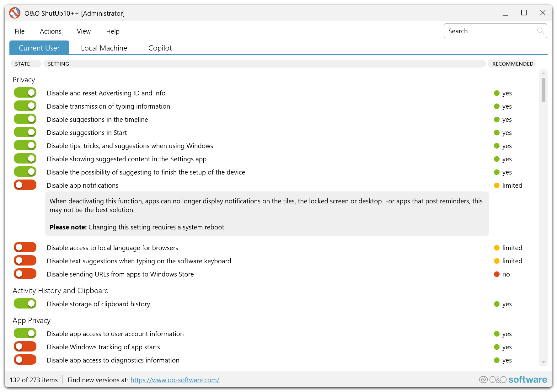Click the orange limited indicator for app notifications

tap(497, 185)
